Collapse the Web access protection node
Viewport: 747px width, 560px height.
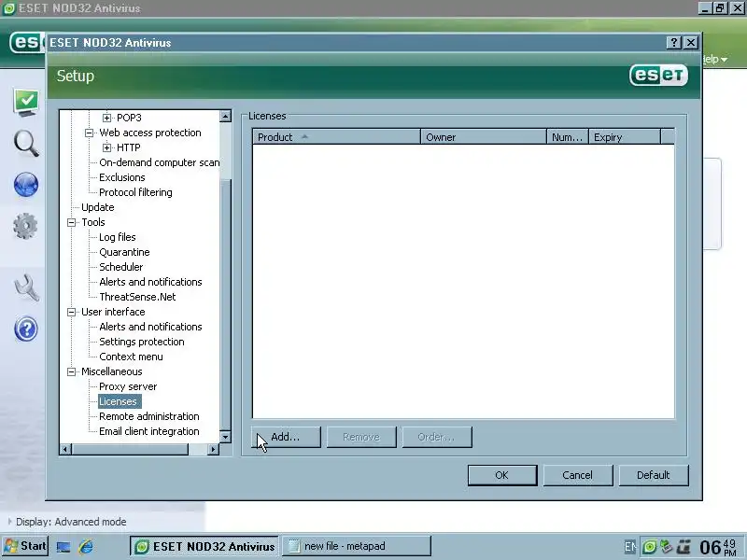coord(89,133)
